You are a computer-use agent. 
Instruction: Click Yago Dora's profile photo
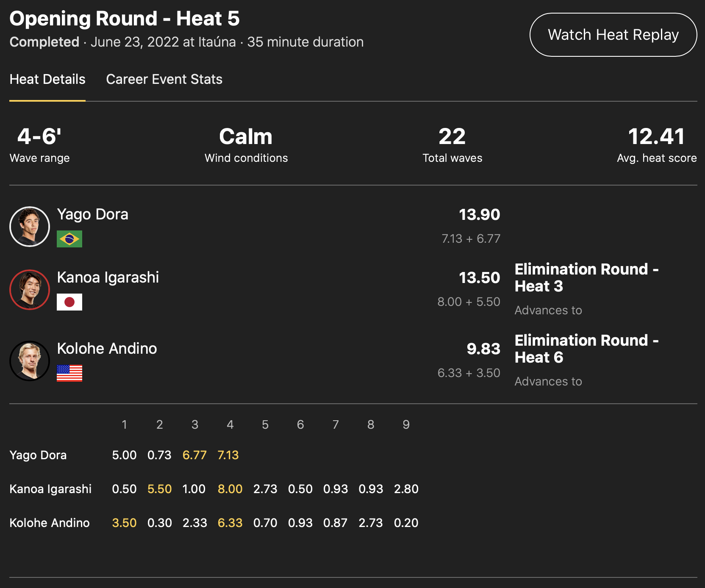[x=30, y=227]
